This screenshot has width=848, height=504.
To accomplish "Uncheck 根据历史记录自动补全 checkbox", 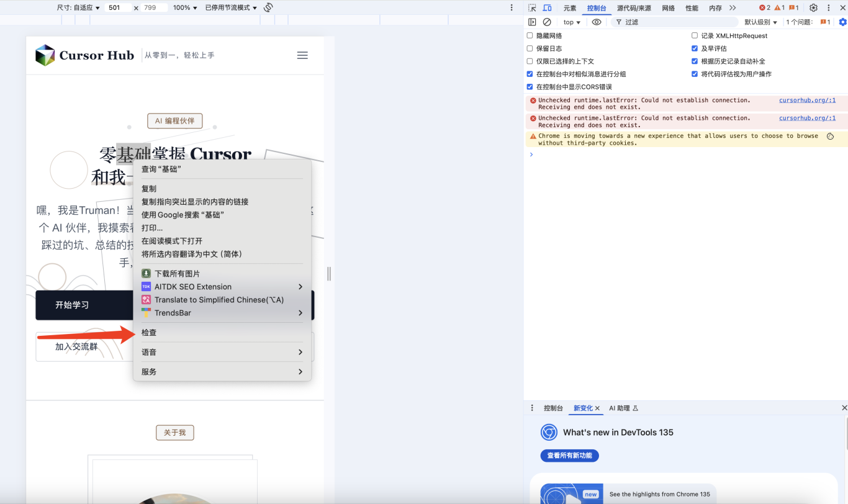I will click(695, 61).
